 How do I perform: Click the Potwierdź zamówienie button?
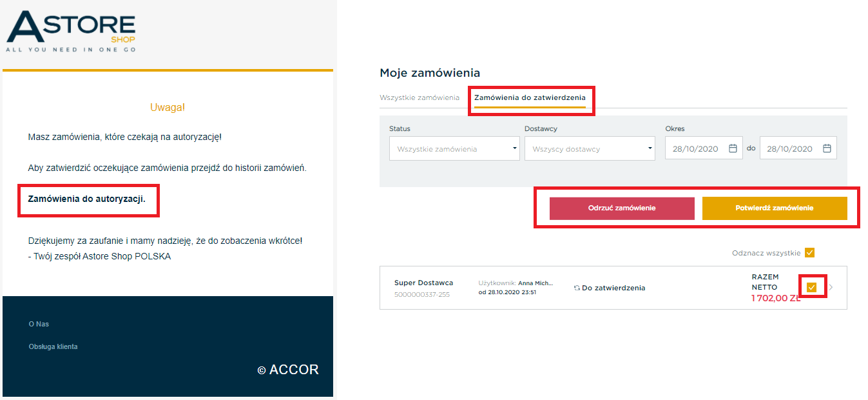(x=775, y=208)
